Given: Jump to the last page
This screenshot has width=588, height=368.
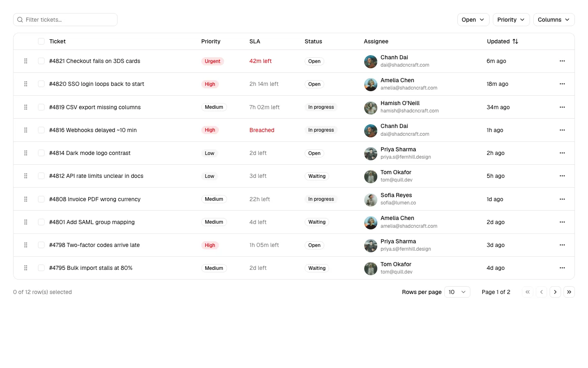Looking at the screenshot, I should [x=569, y=292].
